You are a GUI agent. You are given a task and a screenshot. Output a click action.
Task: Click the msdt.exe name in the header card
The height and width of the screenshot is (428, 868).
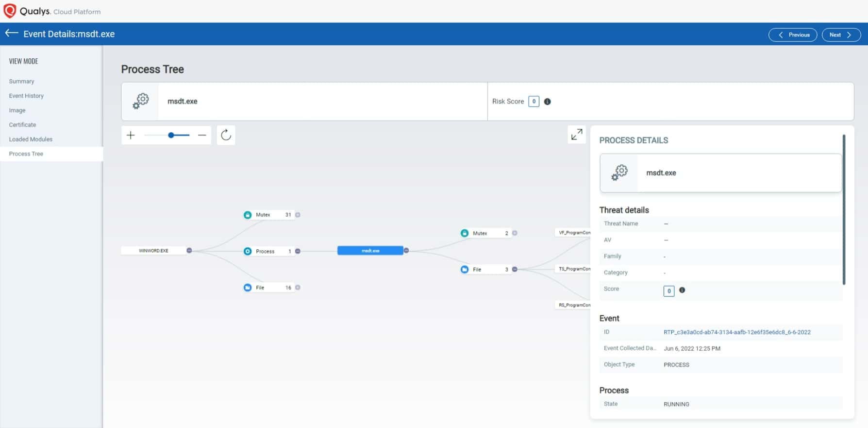[x=182, y=102]
